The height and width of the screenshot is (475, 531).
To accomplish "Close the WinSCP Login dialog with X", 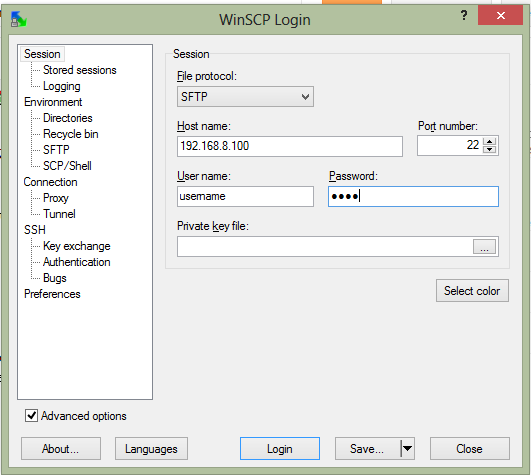I will (500, 15).
